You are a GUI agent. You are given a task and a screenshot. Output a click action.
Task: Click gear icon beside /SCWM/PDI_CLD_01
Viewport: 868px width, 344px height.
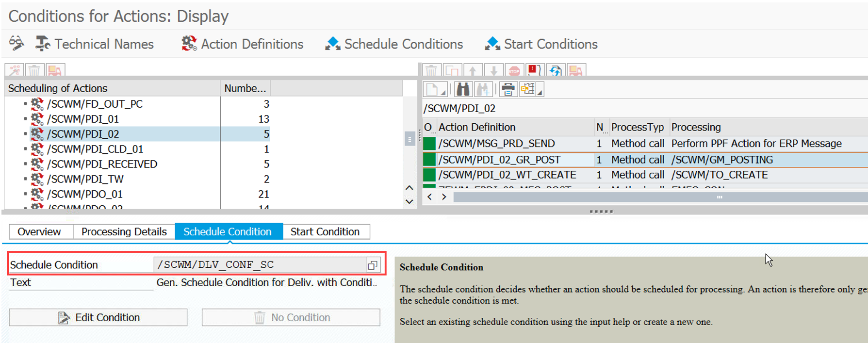coord(37,148)
